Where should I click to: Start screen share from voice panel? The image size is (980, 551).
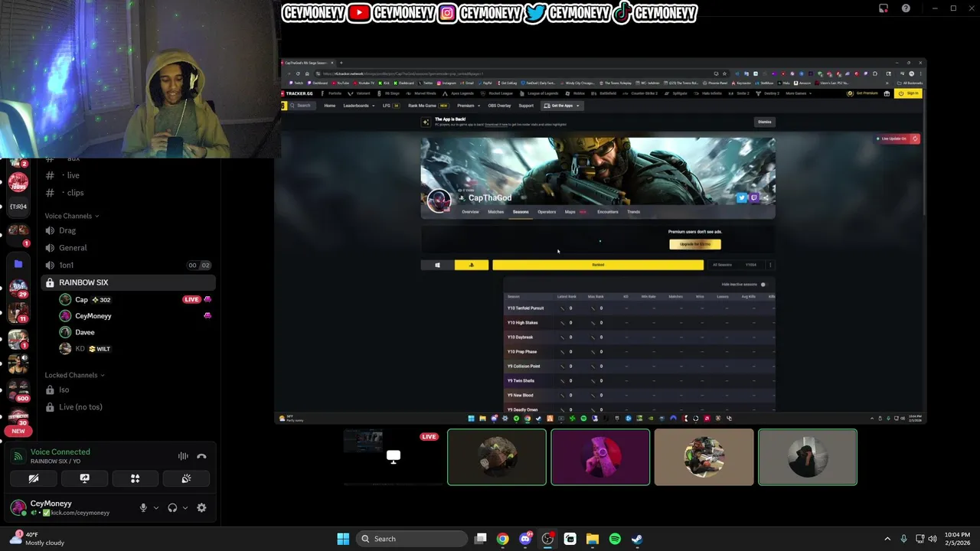[84, 478]
